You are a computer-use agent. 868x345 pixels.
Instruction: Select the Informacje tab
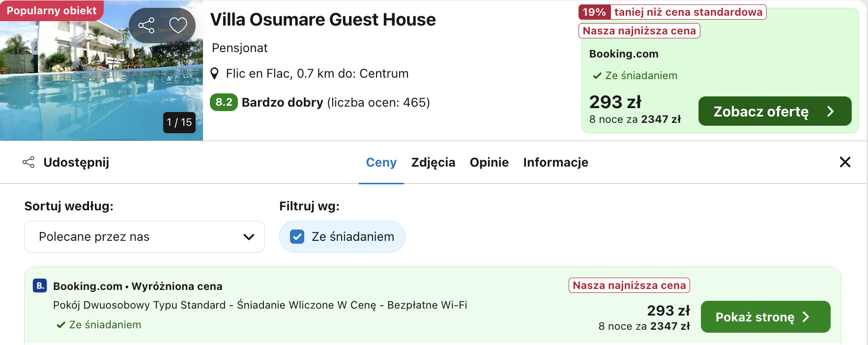[x=555, y=162]
